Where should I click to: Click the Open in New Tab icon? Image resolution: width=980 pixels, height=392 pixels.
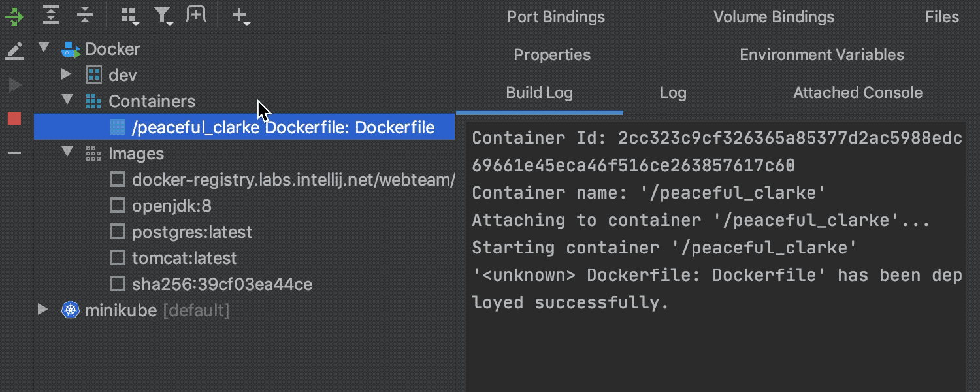pyautogui.click(x=195, y=14)
